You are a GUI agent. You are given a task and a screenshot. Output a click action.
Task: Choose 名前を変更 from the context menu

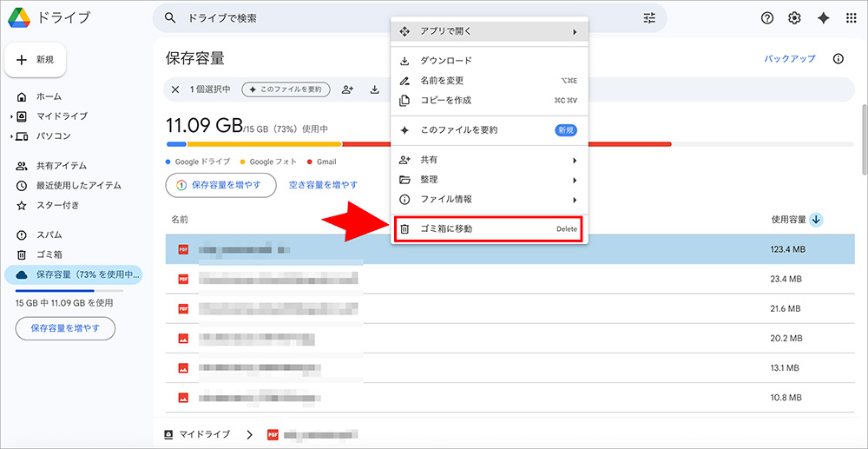tap(490, 80)
